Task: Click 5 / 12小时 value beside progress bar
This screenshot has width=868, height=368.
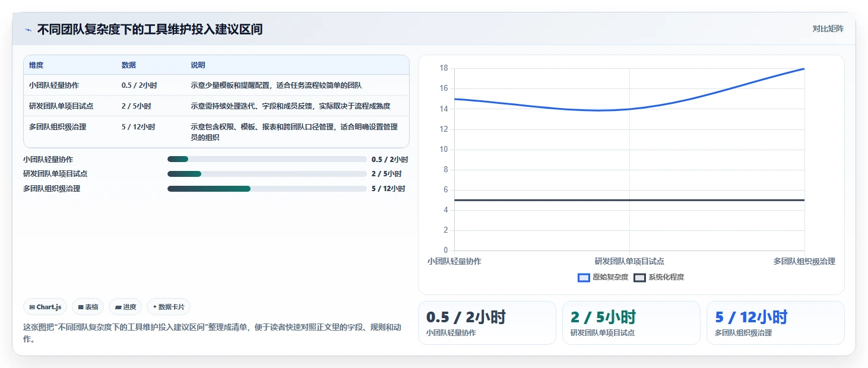Action: [388, 189]
